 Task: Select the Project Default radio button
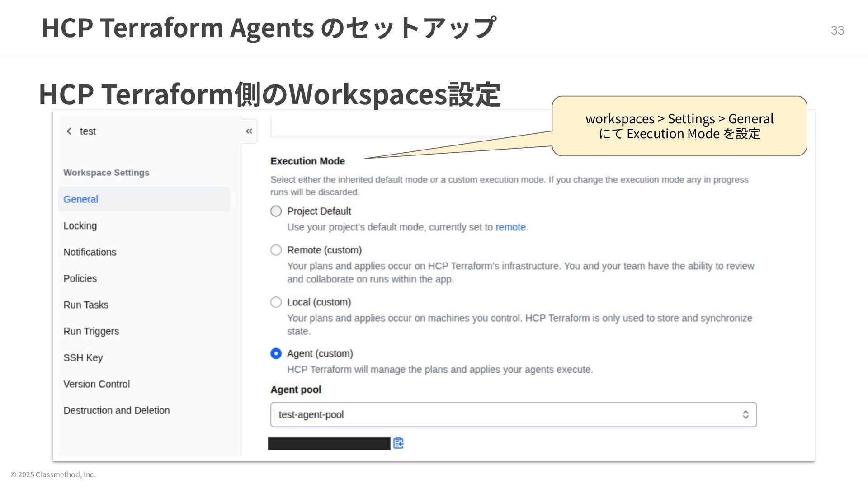click(x=276, y=211)
